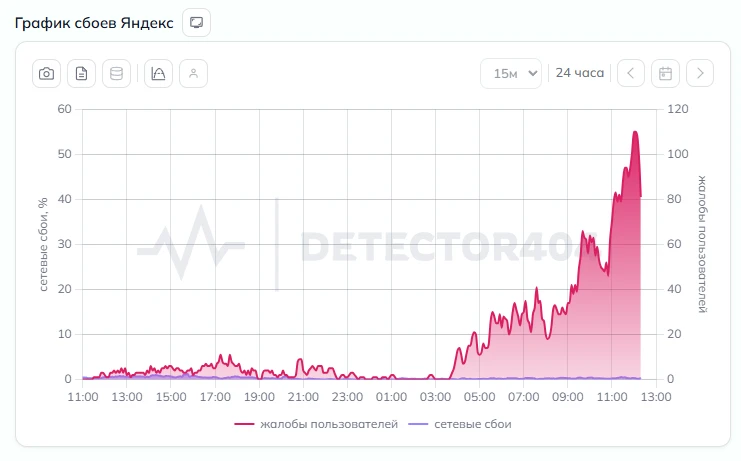Click the 21:00 x-axis label

(x=303, y=397)
